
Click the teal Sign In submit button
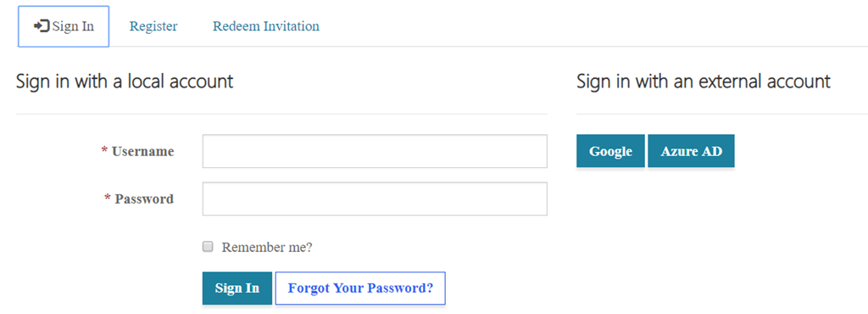[x=237, y=288]
